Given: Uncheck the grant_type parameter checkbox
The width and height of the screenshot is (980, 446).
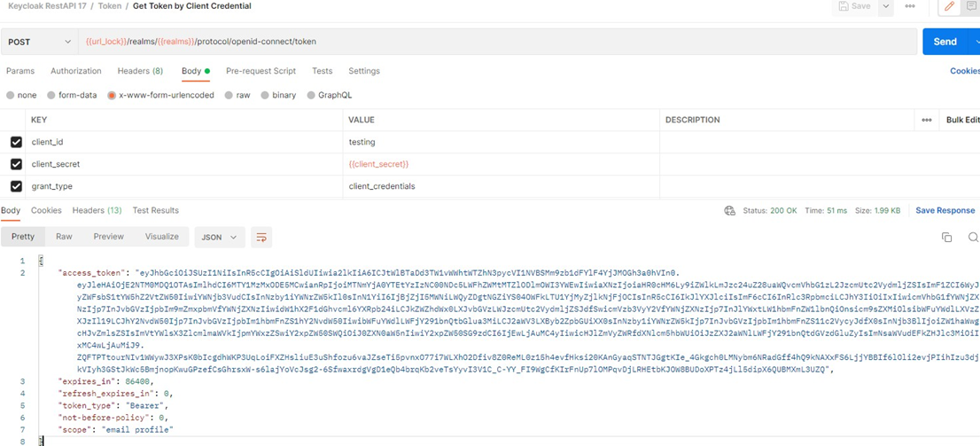Looking at the screenshot, I should click(x=16, y=186).
